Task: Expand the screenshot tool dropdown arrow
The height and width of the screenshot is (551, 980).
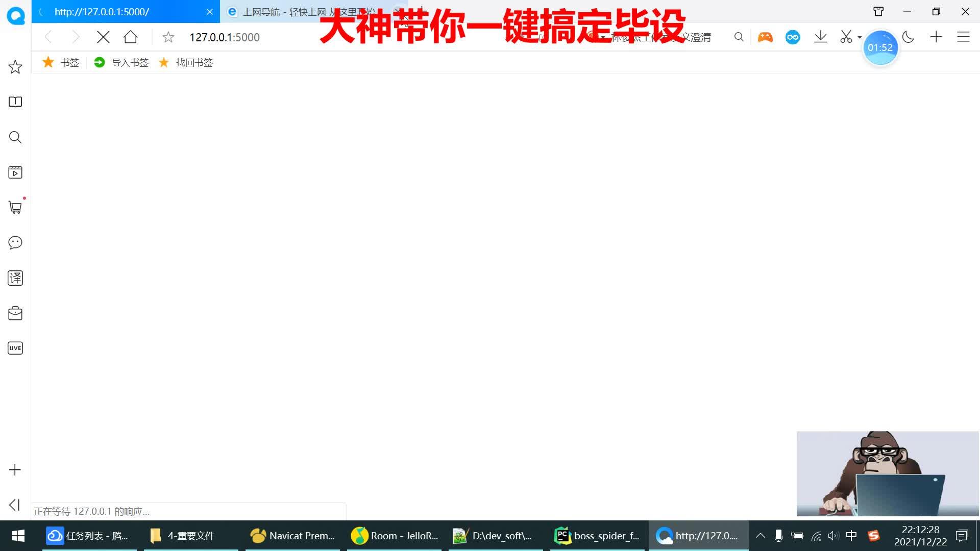Action: coord(860,37)
